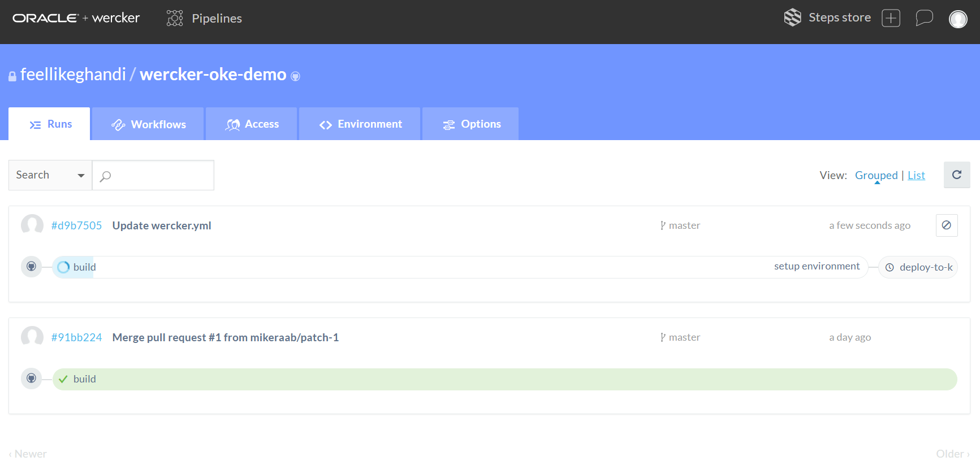Click 'a few seconds ago' timestamp
980x474 pixels.
click(870, 225)
